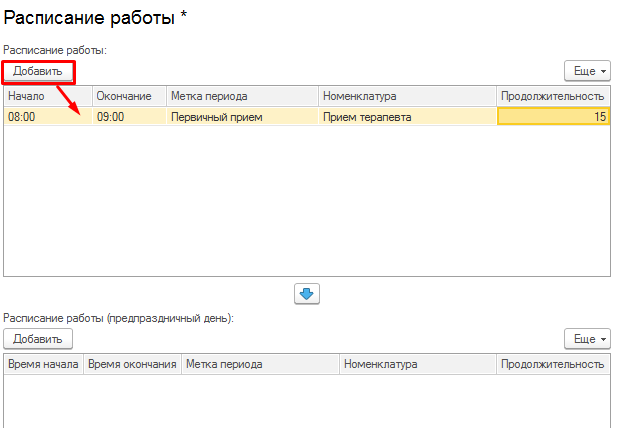Click lower table Метка периода header
This screenshot has width=622, height=428.
259,364
